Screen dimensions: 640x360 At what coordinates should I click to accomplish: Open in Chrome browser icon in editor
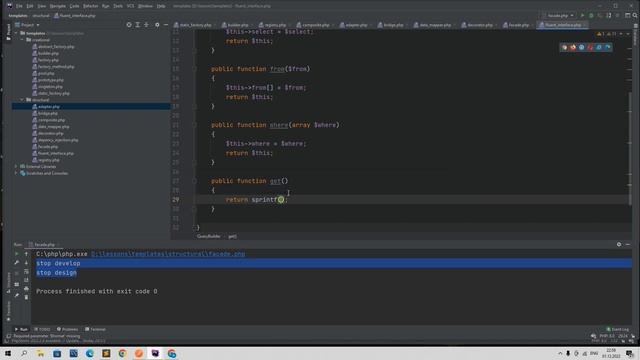point(564,47)
